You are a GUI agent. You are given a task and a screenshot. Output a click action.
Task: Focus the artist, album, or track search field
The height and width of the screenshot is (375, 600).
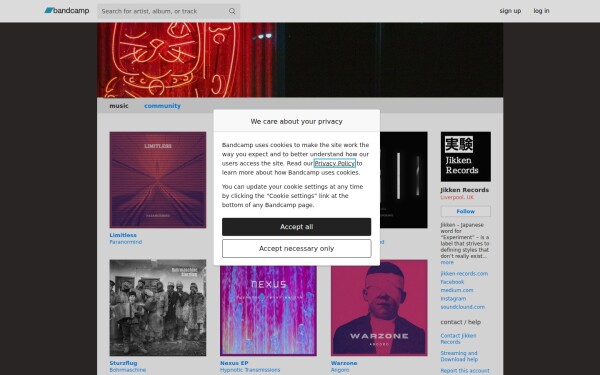coord(168,11)
